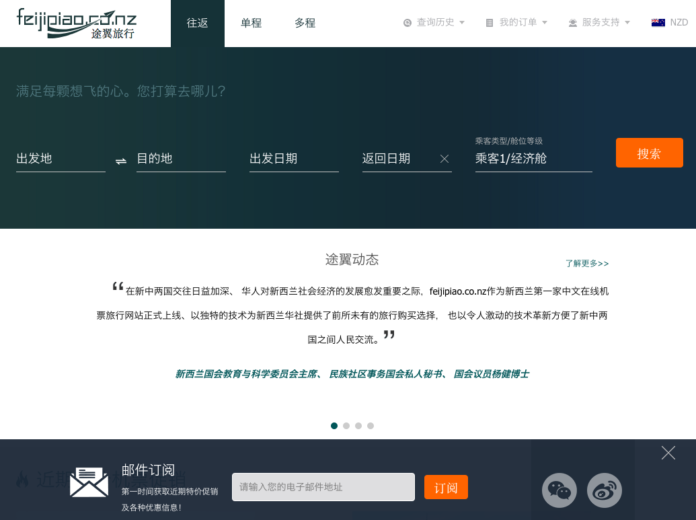Open 了解更多 learn more link
This screenshot has height=520, width=696.
[x=586, y=263]
